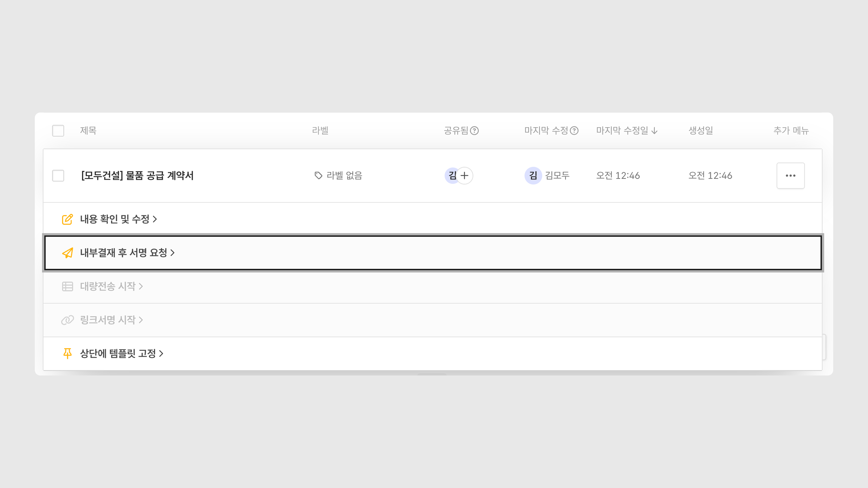Click the yellow pin icon
The image size is (868, 488).
point(67,353)
